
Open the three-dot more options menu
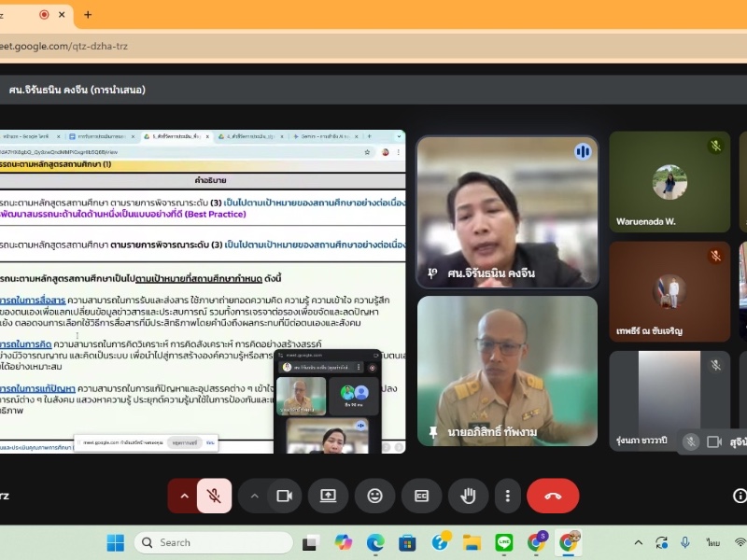click(507, 496)
